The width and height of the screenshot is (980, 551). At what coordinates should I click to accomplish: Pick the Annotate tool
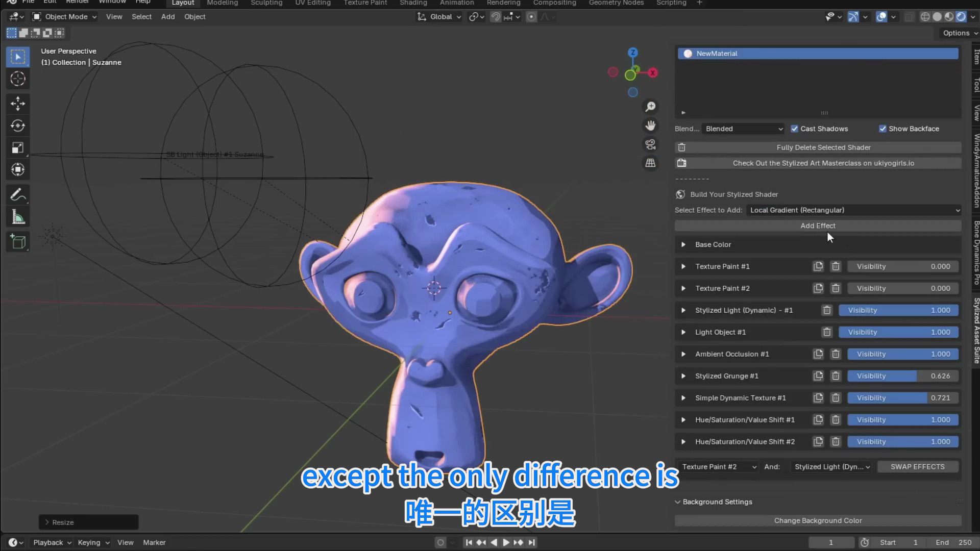(18, 194)
